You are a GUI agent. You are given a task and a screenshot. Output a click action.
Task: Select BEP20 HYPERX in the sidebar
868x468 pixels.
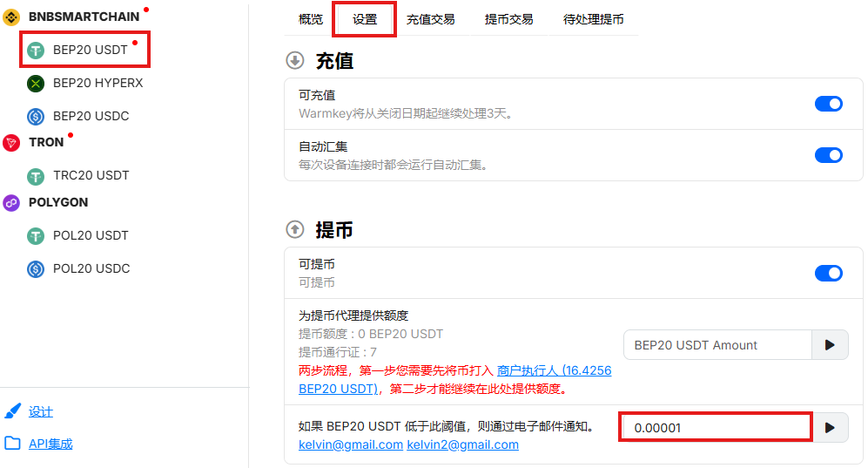(x=98, y=83)
